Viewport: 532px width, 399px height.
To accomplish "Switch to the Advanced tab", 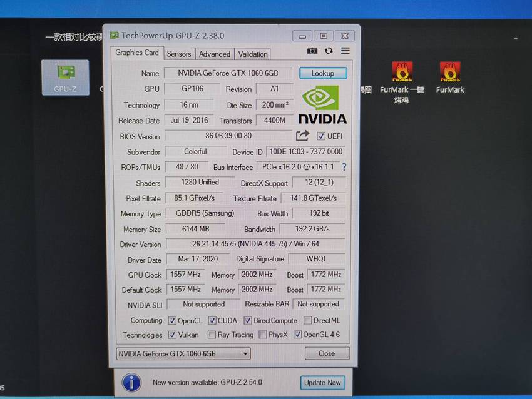I will click(215, 54).
